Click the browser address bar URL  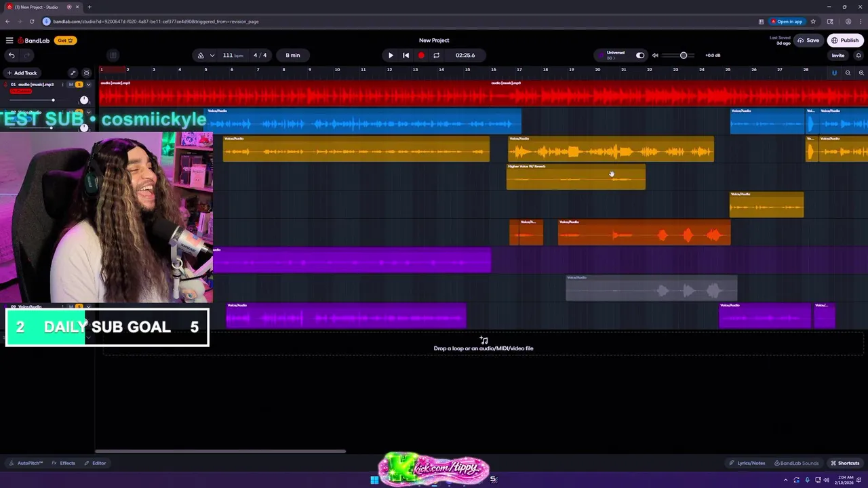click(155, 22)
